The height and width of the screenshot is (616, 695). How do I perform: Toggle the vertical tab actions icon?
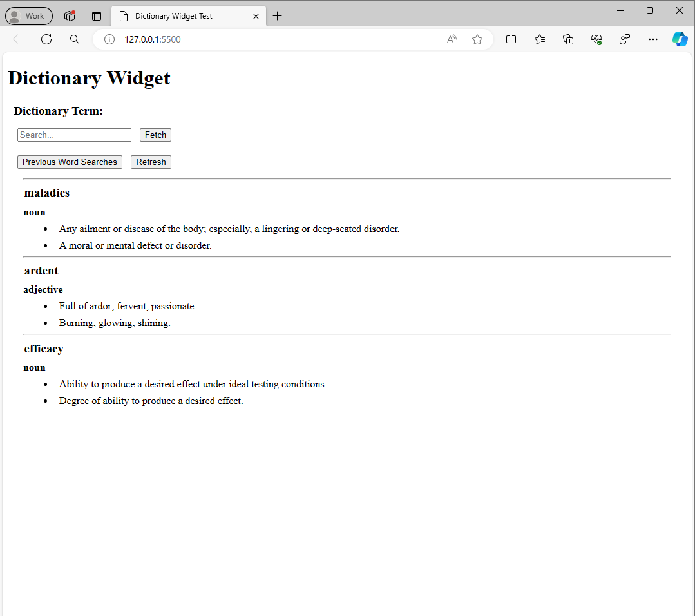(x=97, y=16)
